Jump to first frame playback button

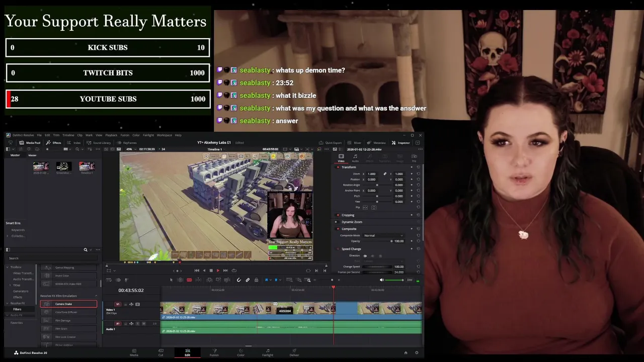[x=197, y=270]
